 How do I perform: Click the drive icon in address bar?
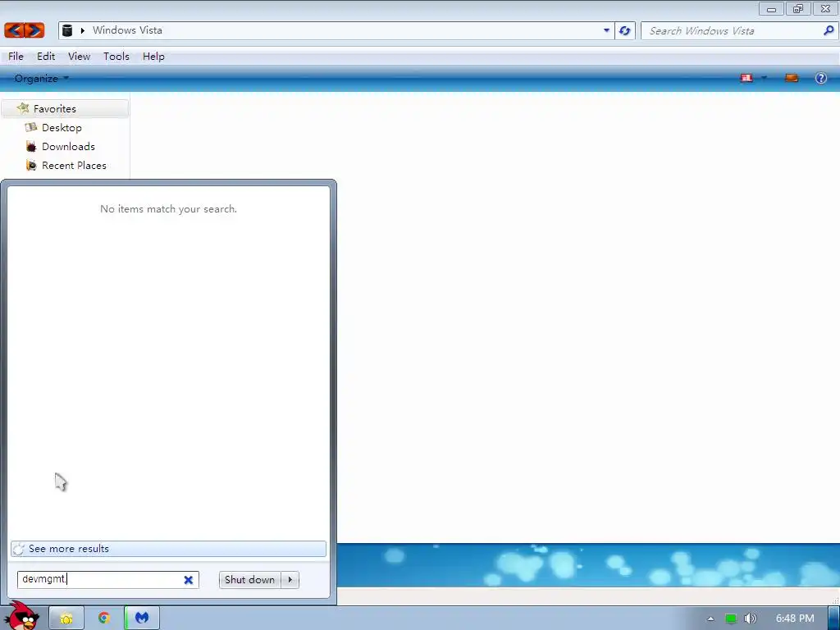click(67, 30)
